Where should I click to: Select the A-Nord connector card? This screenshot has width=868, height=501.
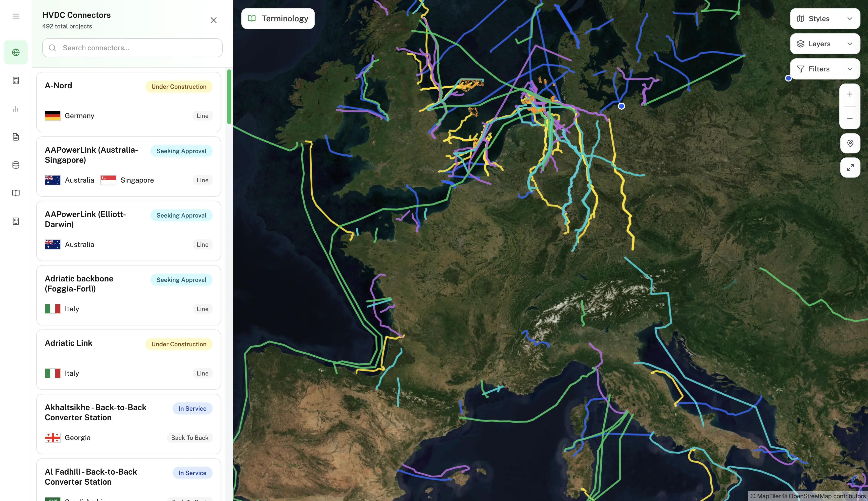point(129,102)
